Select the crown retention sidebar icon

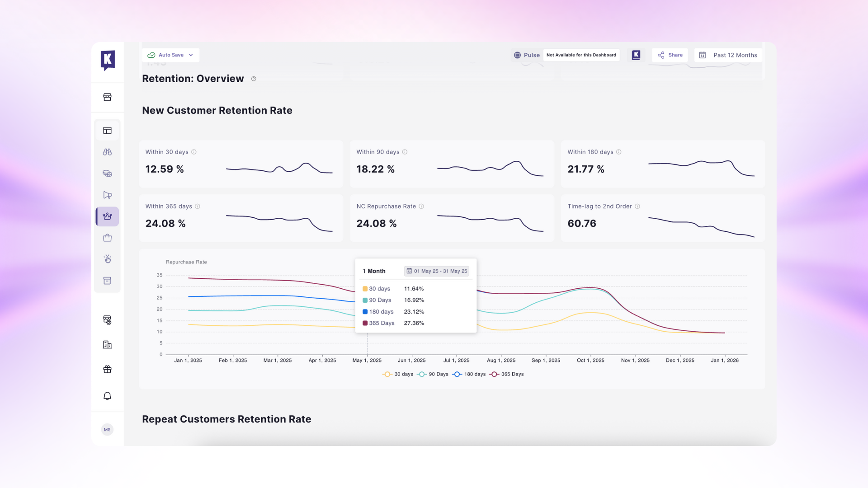107,216
